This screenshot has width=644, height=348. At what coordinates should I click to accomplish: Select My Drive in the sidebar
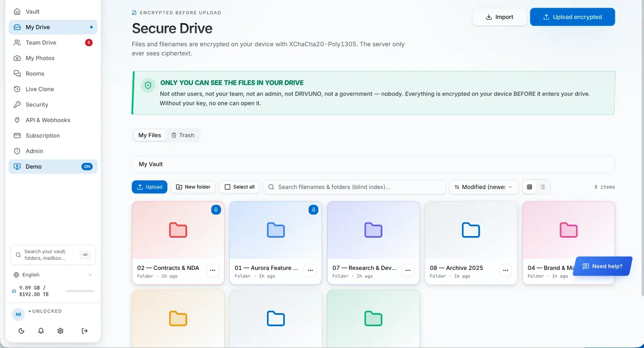[x=53, y=27]
